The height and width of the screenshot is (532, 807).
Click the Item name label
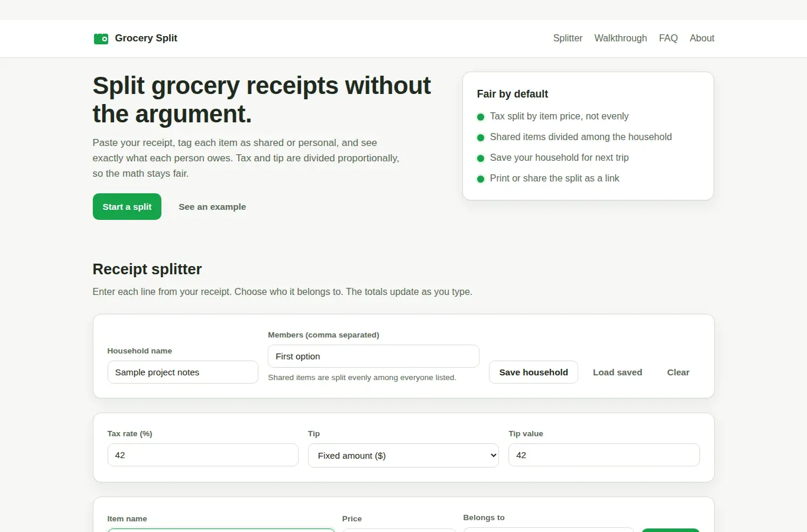127,519
